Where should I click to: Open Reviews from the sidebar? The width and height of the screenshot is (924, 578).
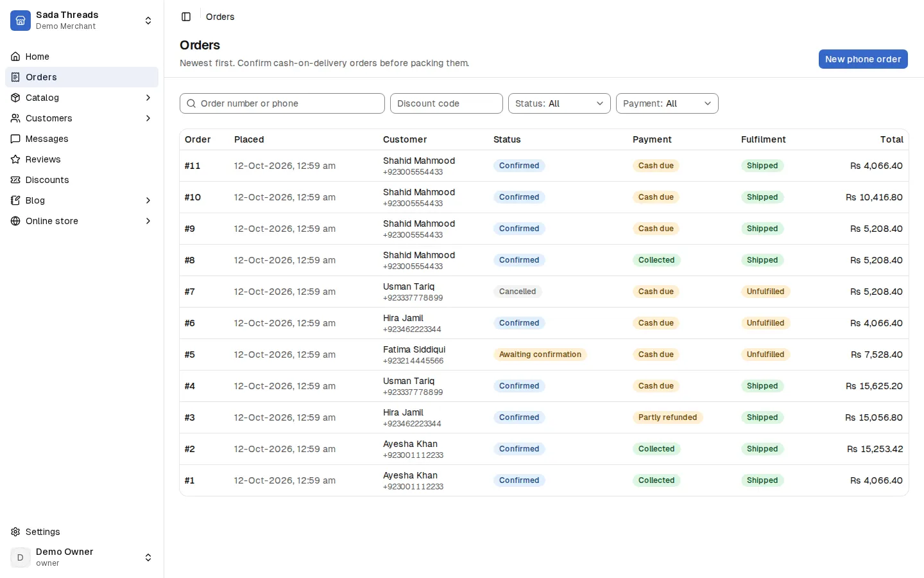pyautogui.click(x=81, y=159)
